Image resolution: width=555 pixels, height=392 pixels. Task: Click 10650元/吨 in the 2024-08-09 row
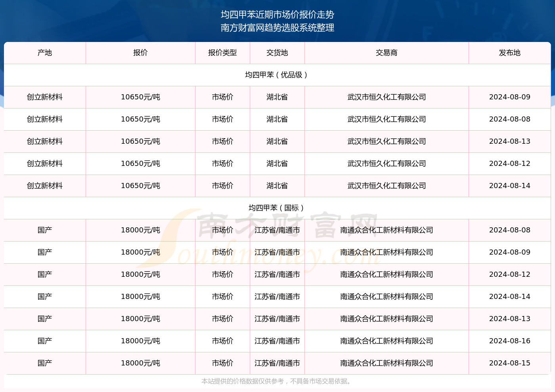click(140, 97)
